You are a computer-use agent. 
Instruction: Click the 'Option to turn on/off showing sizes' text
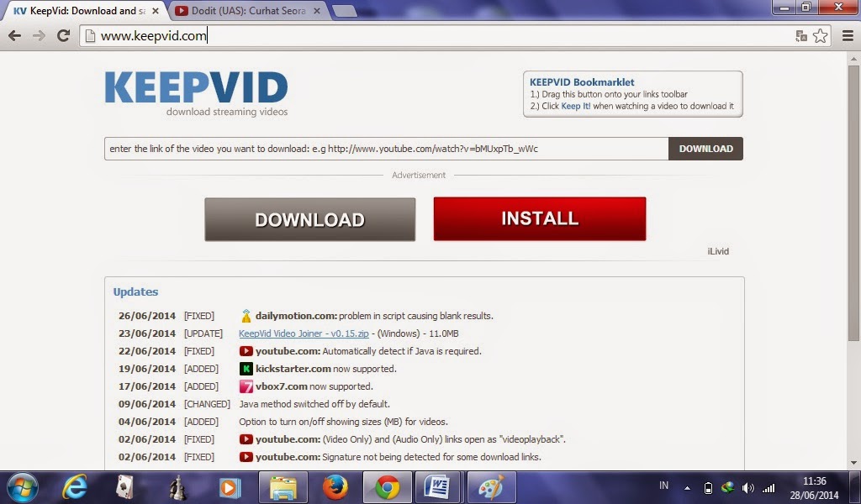pos(343,422)
